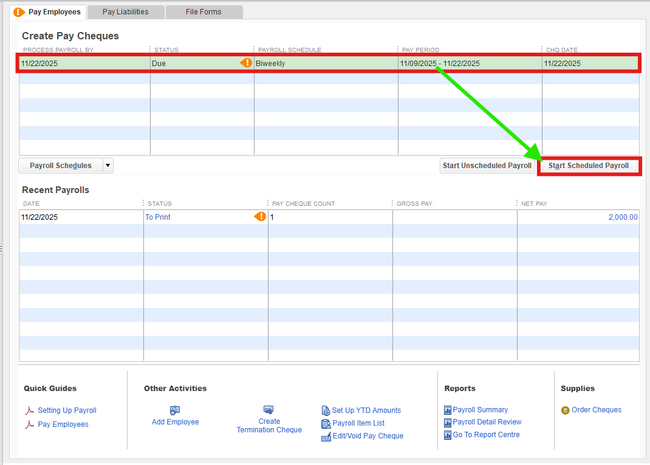650x465 pixels.
Task: Click the Pay Period column header
Action: 420,50
